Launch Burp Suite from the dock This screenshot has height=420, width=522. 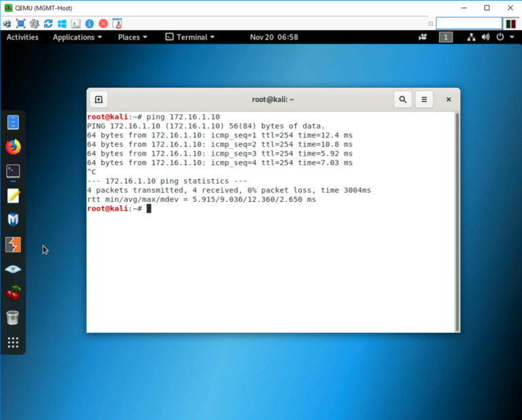(x=13, y=245)
